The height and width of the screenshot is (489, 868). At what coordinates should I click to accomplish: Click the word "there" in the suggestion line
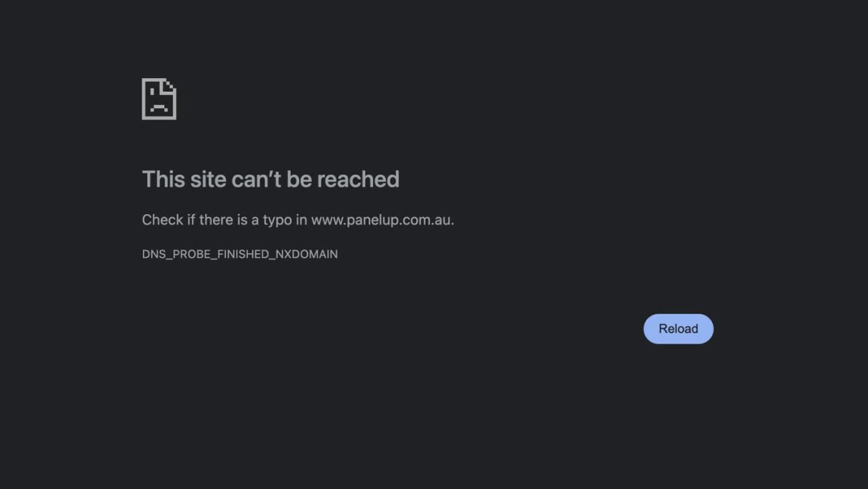click(215, 220)
